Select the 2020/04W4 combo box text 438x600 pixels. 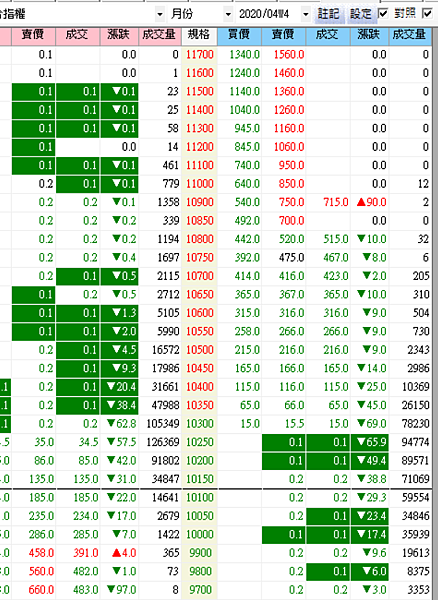click(x=264, y=15)
